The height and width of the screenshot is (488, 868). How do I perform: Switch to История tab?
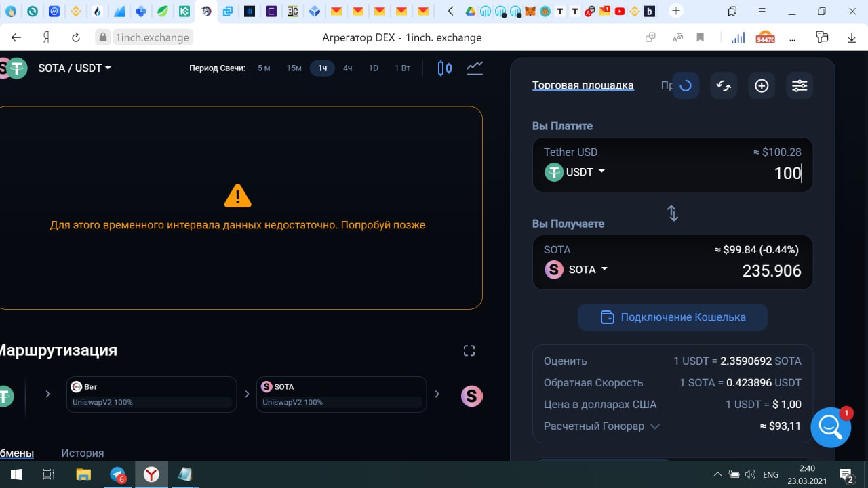pos(83,453)
